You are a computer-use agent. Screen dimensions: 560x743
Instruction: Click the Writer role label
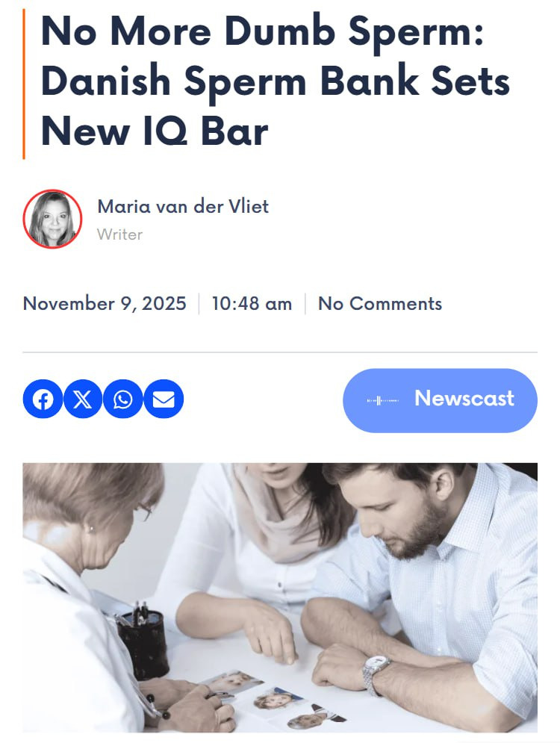click(x=120, y=234)
